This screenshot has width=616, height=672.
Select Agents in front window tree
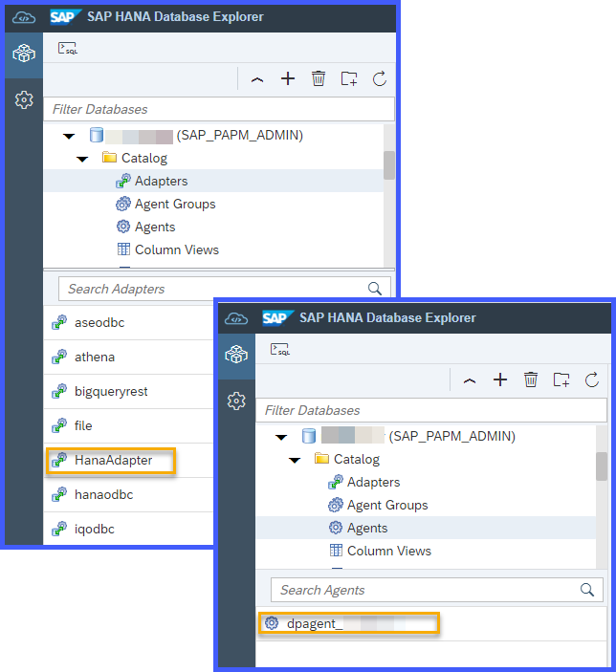click(426, 528)
